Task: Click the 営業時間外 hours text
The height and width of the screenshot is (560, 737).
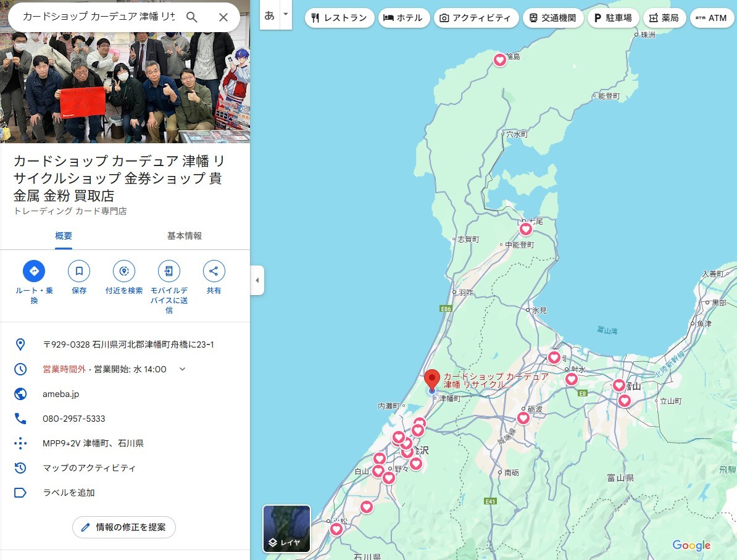Action: [64, 369]
